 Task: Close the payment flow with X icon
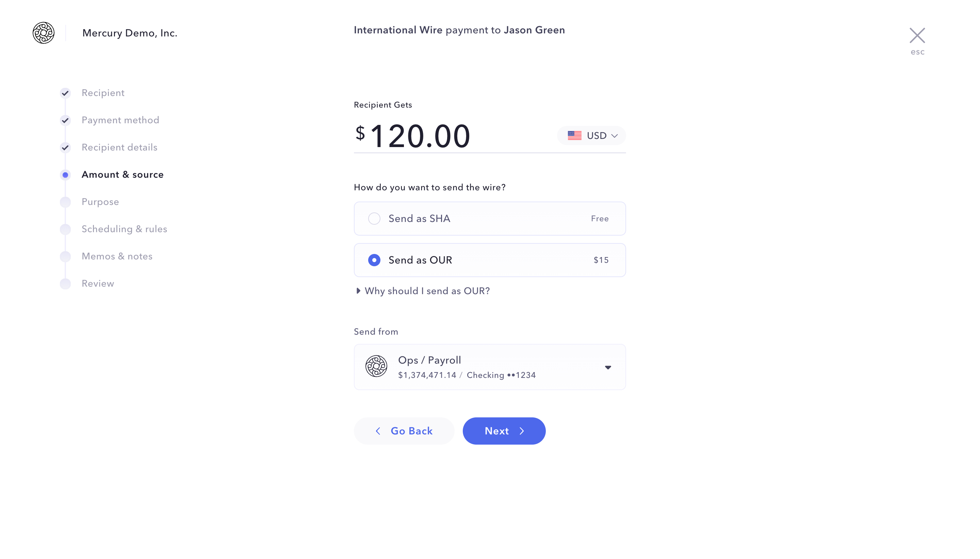click(x=917, y=36)
